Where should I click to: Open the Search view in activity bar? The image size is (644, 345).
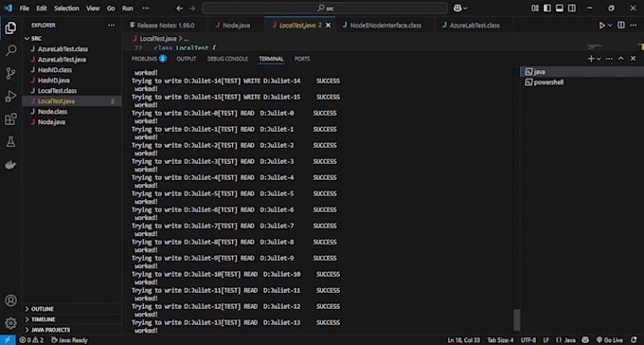10,50
